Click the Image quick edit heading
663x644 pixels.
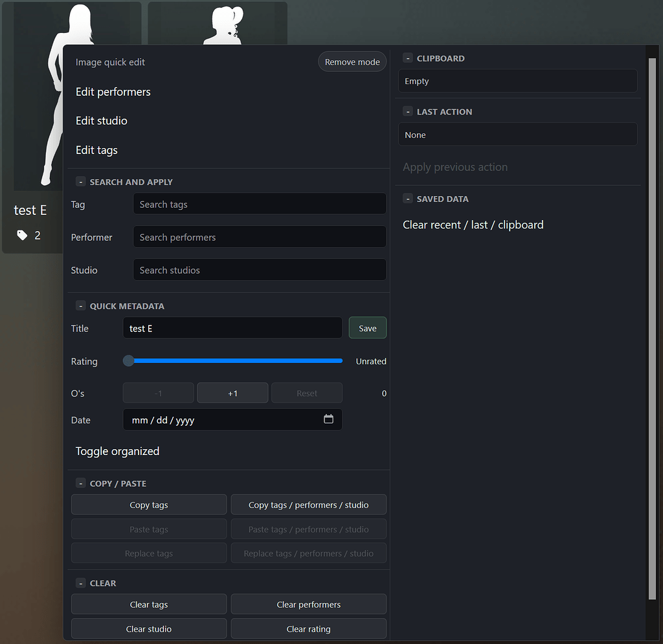click(110, 62)
